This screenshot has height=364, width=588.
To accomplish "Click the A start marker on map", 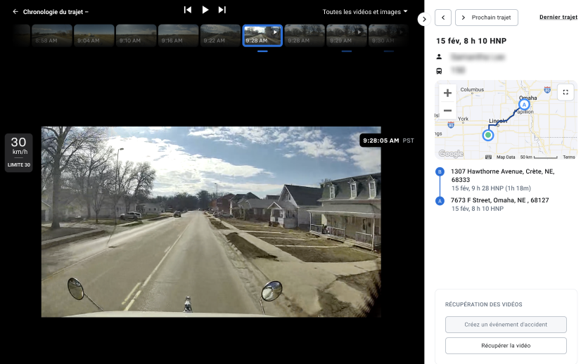I will click(x=524, y=105).
